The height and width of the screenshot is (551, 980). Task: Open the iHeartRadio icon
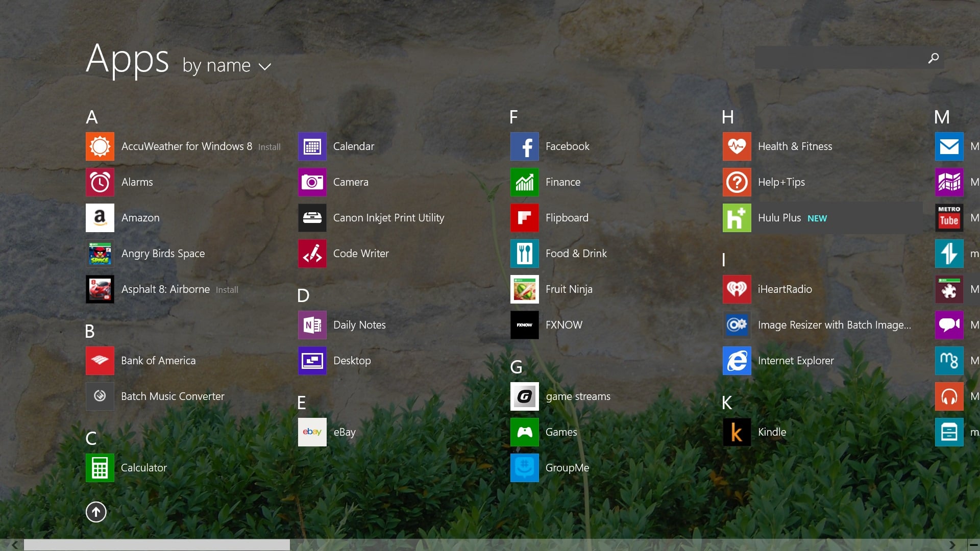[737, 289]
